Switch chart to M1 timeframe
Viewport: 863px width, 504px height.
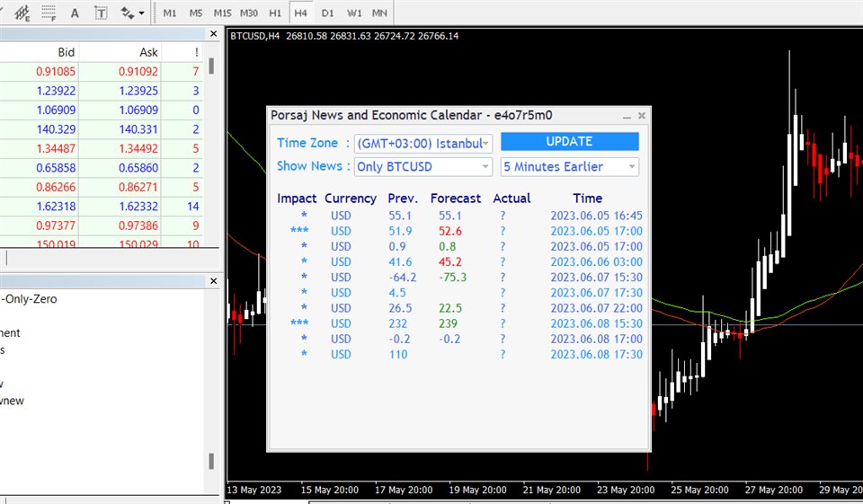pos(170,13)
